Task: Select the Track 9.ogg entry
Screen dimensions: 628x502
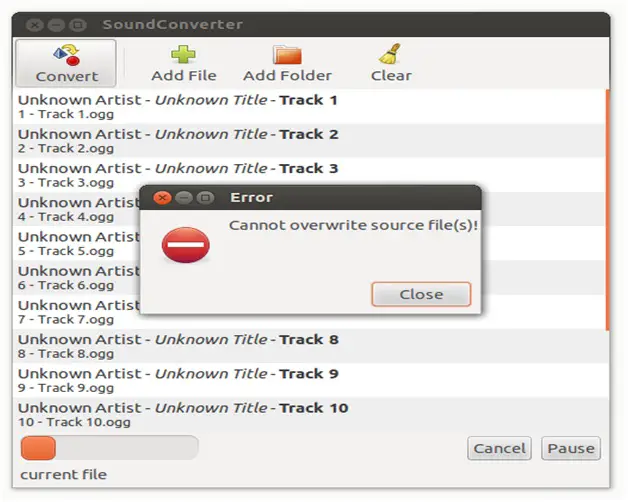Action: tap(309, 380)
